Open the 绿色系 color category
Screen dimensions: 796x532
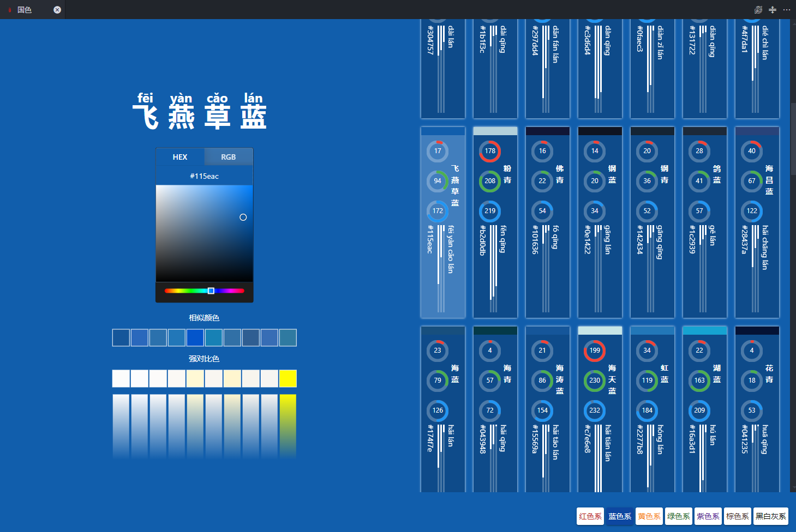tap(678, 516)
